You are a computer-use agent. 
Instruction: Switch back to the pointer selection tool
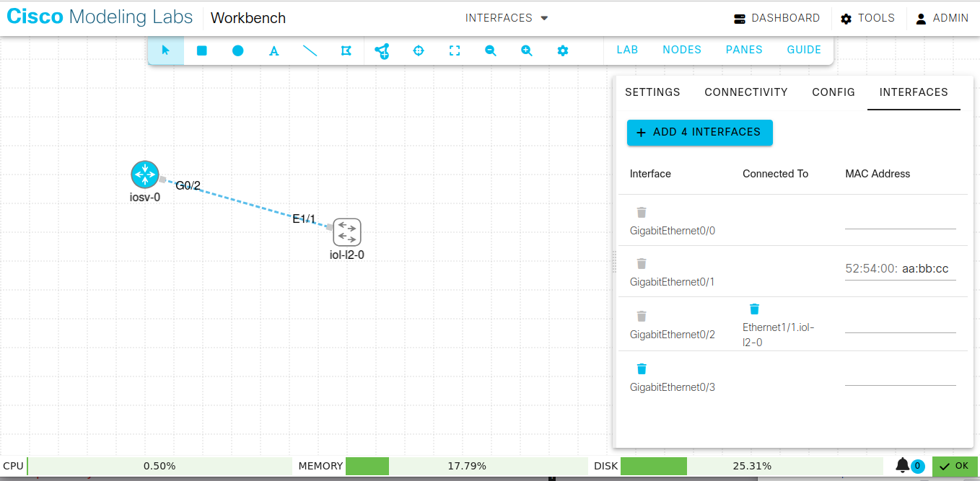(165, 50)
